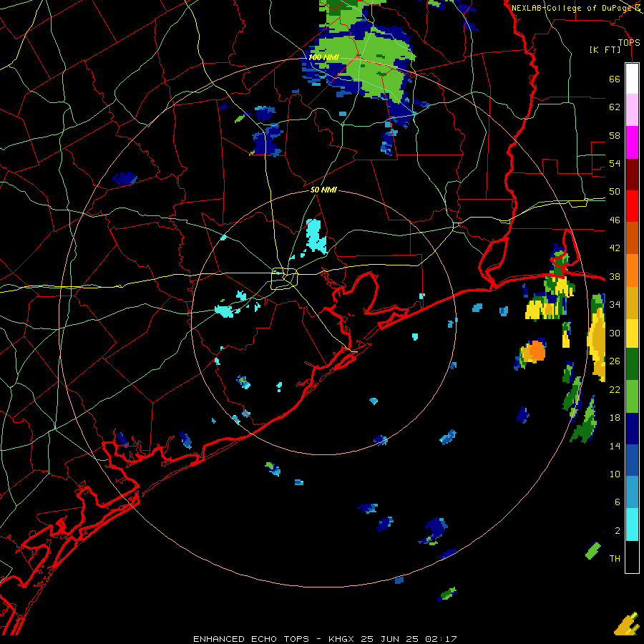
Task: Click the black TH threshold swatch
Action: (x=632, y=557)
